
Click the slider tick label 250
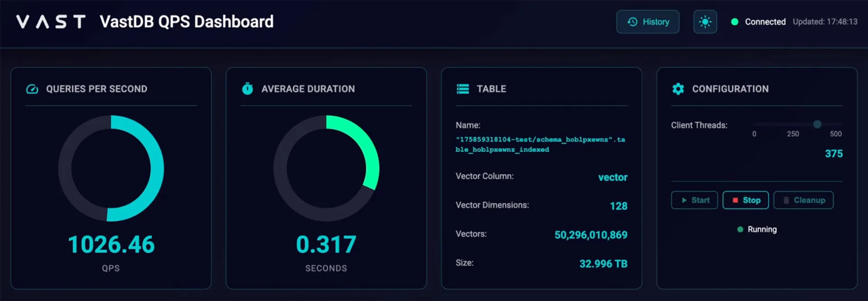point(793,134)
